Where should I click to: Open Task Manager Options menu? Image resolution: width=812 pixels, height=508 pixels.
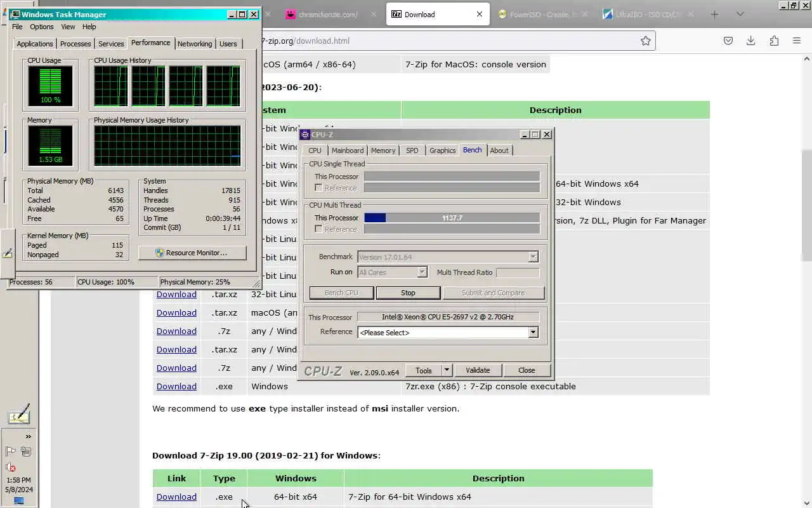coord(42,27)
